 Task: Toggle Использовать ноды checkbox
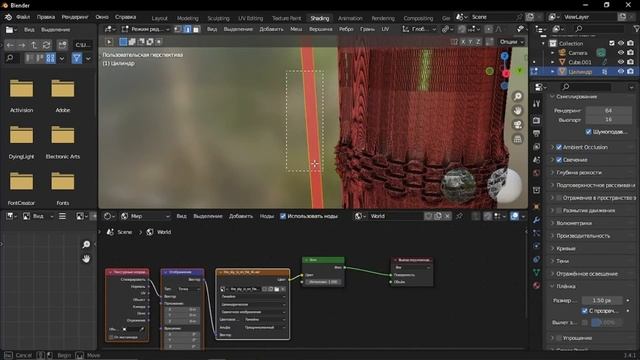[283, 216]
